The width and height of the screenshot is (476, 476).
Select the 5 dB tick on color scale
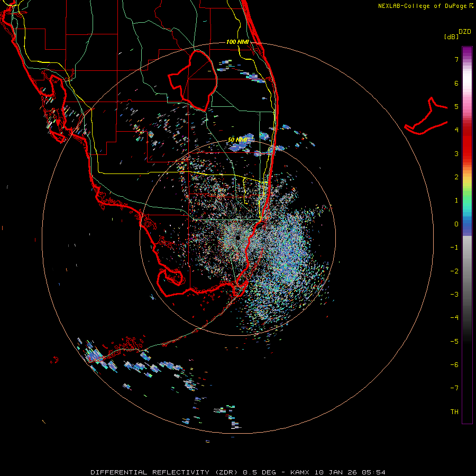tap(456, 106)
